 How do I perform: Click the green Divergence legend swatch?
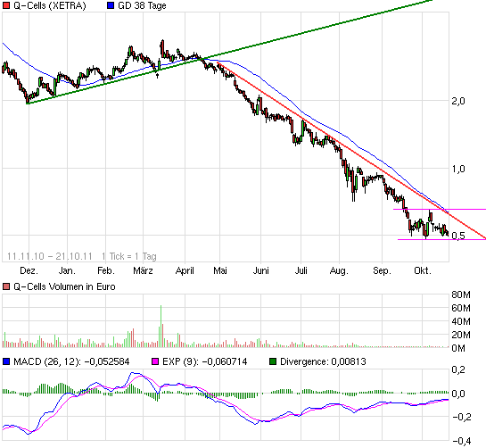273,361
